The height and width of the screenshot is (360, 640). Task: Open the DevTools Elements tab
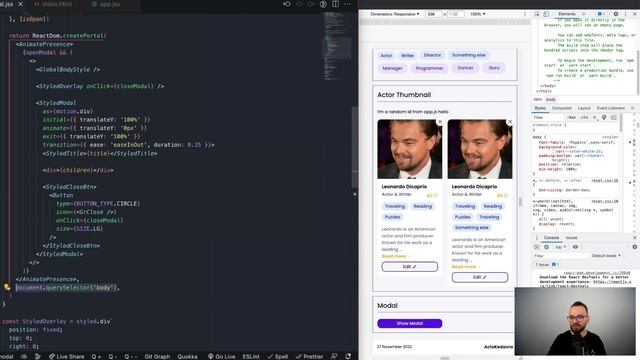[567, 14]
